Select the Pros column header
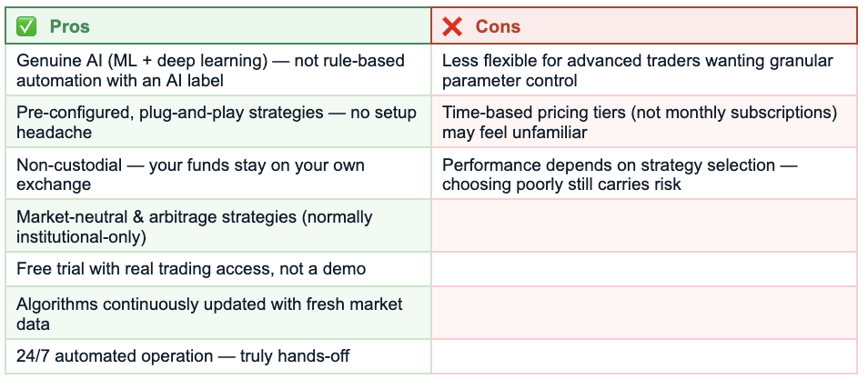The image size is (868, 389). (x=218, y=25)
